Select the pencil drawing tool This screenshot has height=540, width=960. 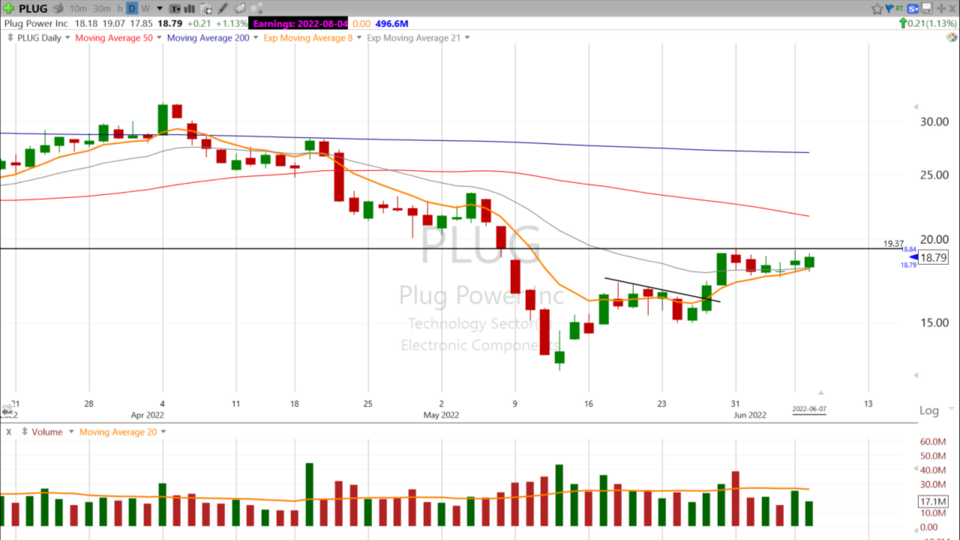point(223,9)
